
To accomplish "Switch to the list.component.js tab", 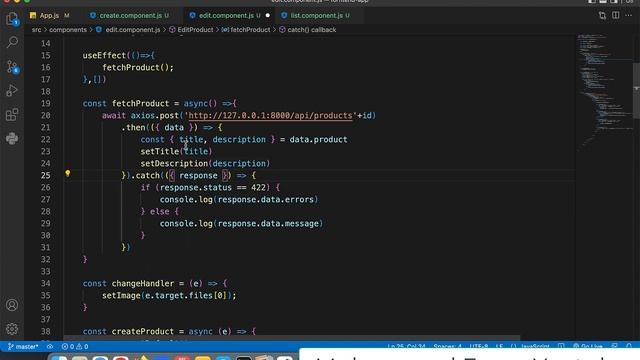I will [316, 16].
